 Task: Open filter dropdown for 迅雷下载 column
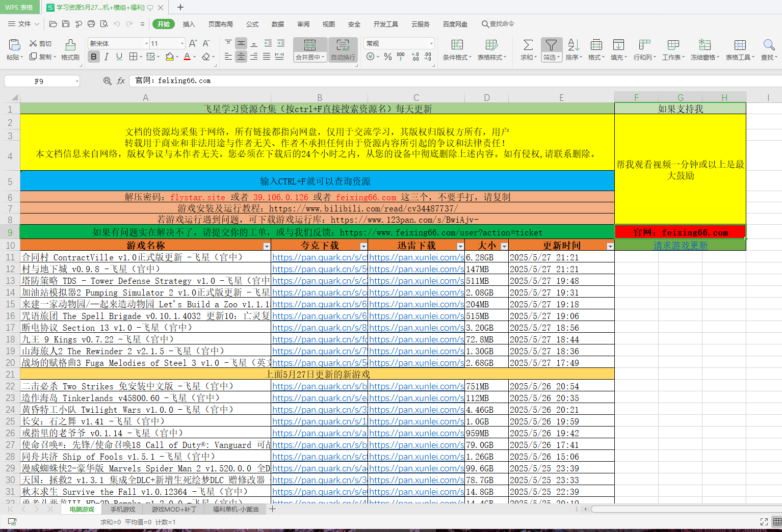coord(460,246)
